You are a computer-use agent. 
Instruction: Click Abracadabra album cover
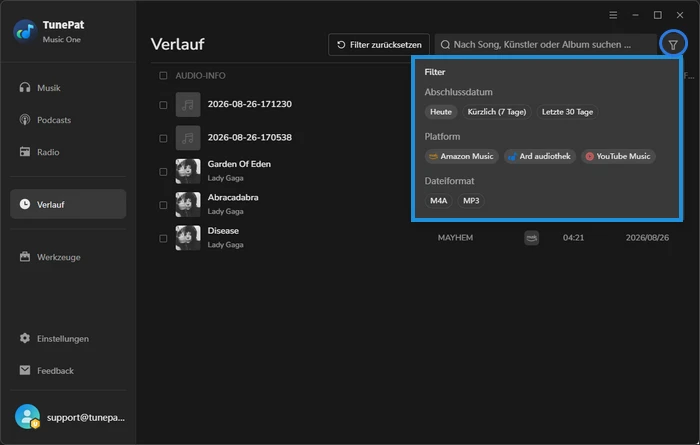coord(188,204)
